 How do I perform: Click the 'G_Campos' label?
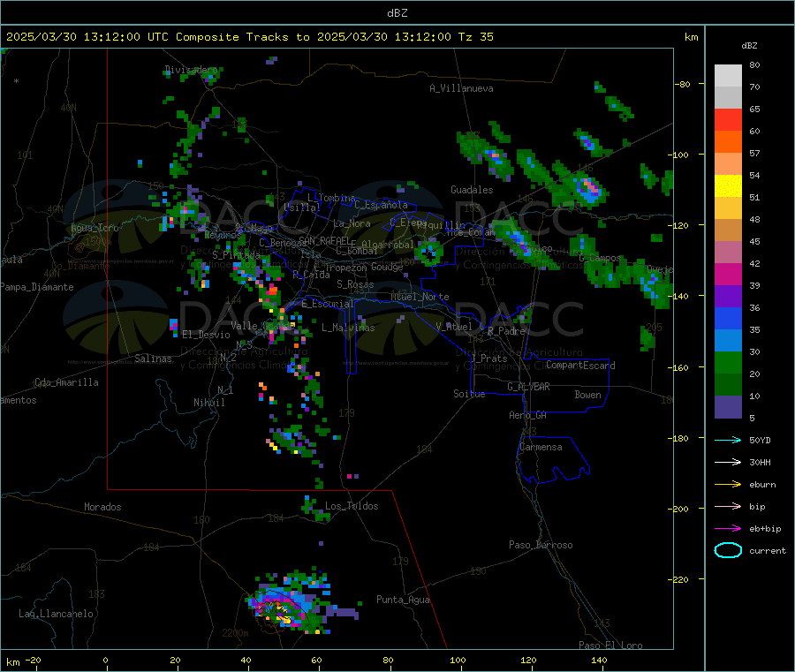600,258
